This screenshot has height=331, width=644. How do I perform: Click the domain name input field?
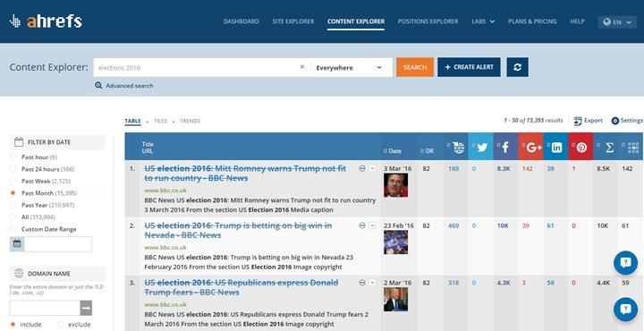45,308
